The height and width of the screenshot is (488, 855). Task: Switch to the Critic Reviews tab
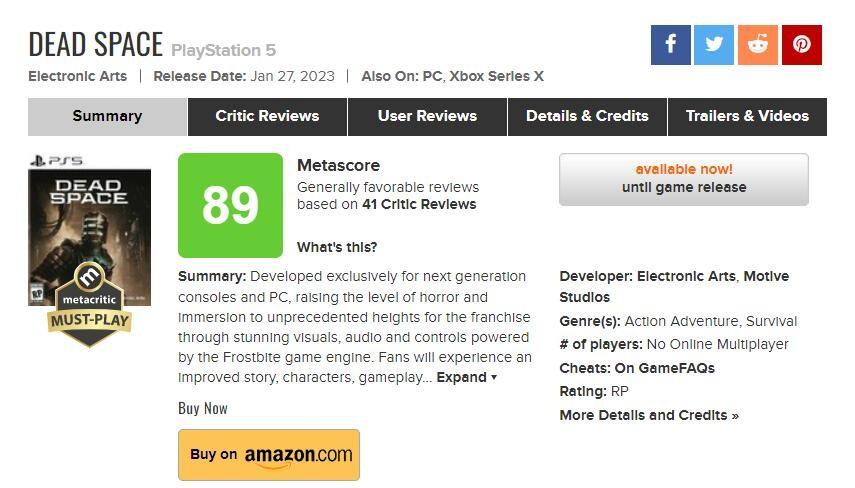267,116
